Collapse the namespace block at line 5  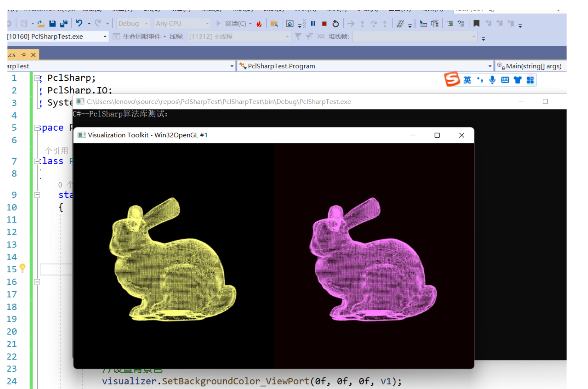pos(37,127)
